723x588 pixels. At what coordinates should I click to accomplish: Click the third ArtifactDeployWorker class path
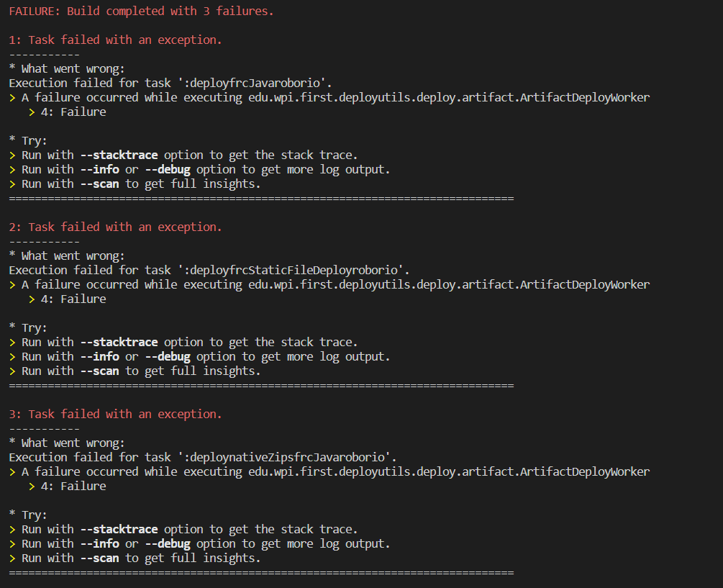point(449,472)
